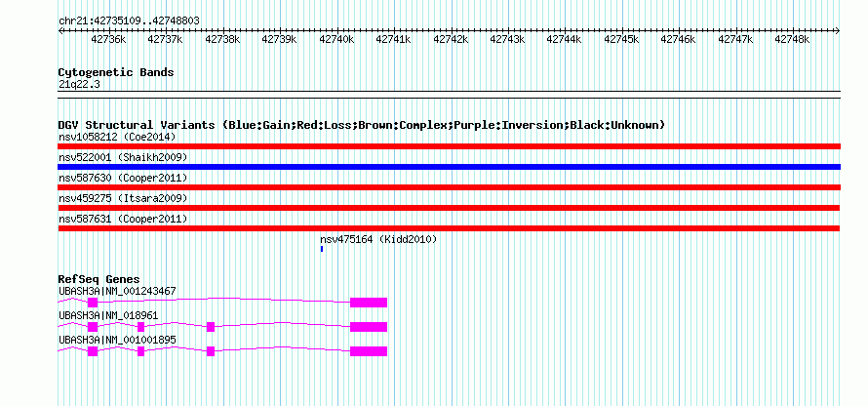Screen dimensions: 868x406
Task: Select the 21q22.3 band label
Action: tap(79, 85)
